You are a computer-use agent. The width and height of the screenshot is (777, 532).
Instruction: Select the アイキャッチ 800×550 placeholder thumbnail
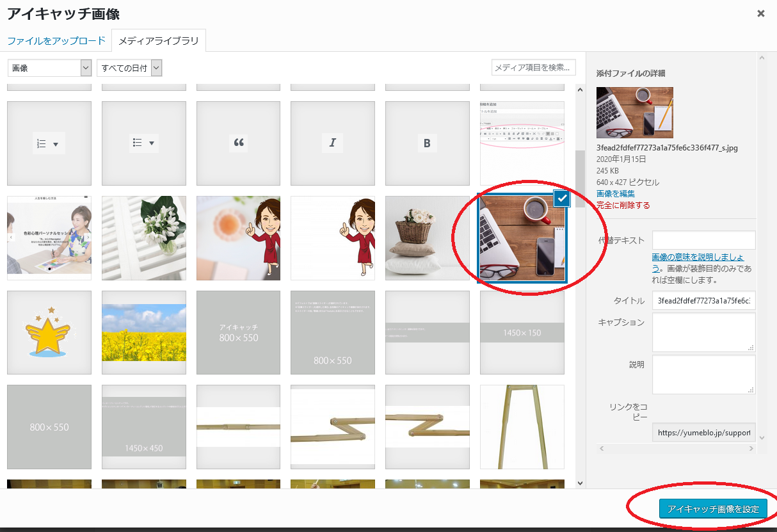tap(239, 332)
